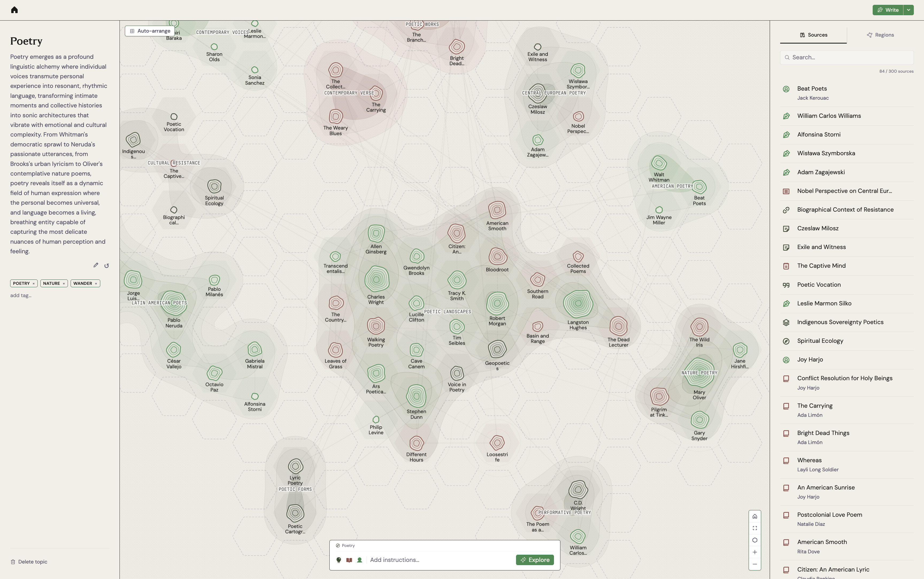Reset map view with home control
Image resolution: width=924 pixels, height=579 pixels.
click(755, 516)
